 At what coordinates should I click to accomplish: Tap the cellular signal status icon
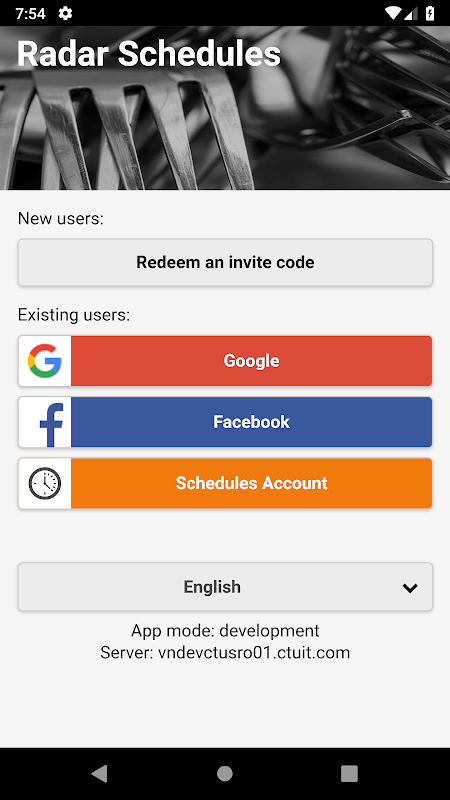pos(412,13)
